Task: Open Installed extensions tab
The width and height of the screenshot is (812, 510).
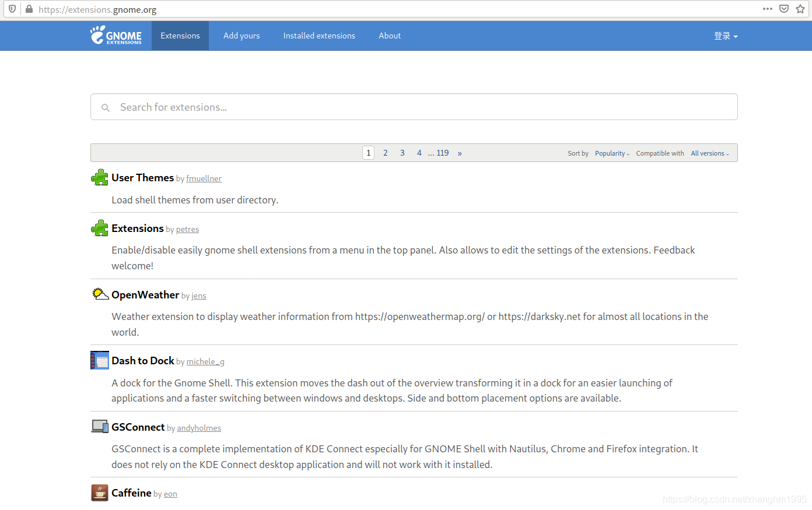Action: point(319,36)
